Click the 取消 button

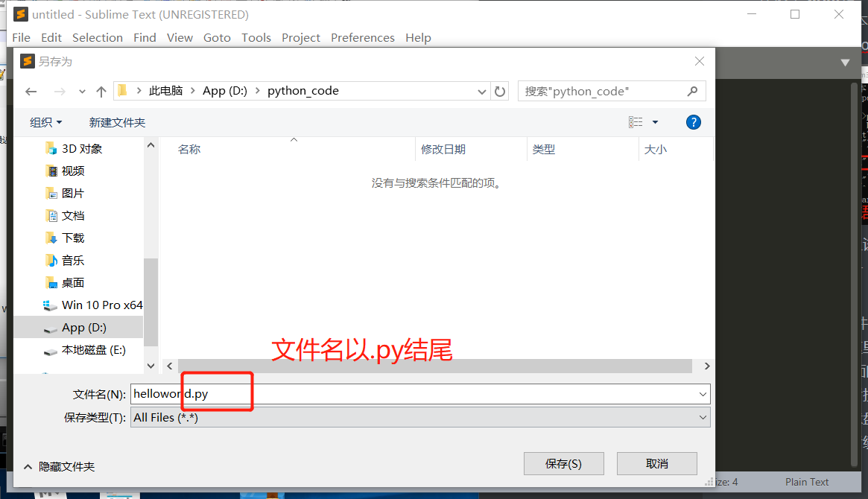(x=657, y=463)
